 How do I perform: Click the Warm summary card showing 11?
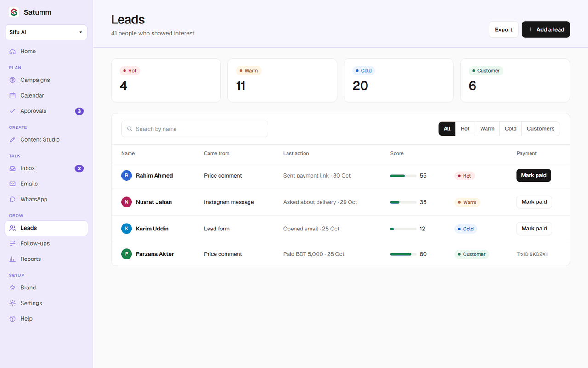[282, 80]
